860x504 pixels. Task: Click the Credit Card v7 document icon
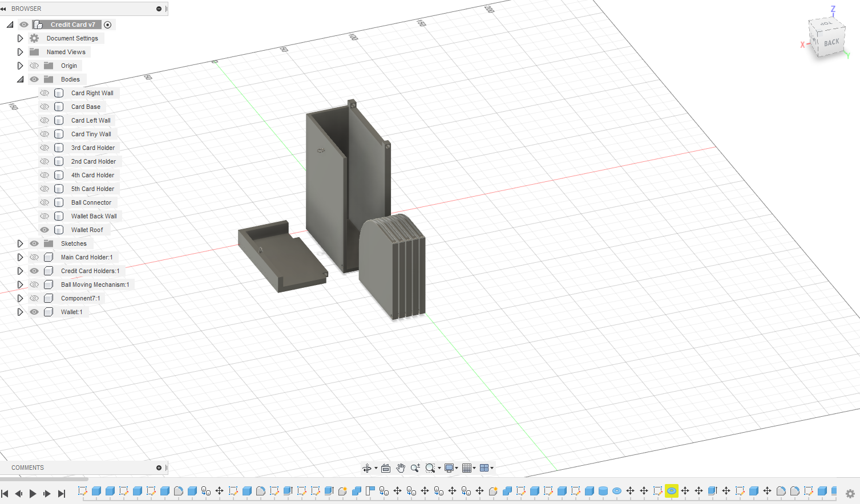(x=38, y=25)
